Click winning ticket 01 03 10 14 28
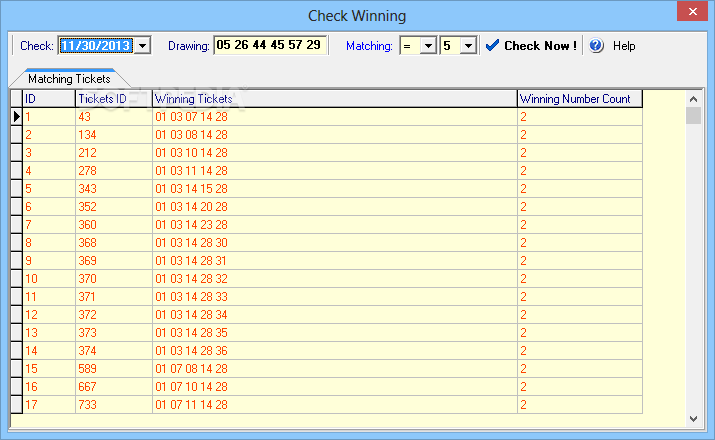 (335, 153)
